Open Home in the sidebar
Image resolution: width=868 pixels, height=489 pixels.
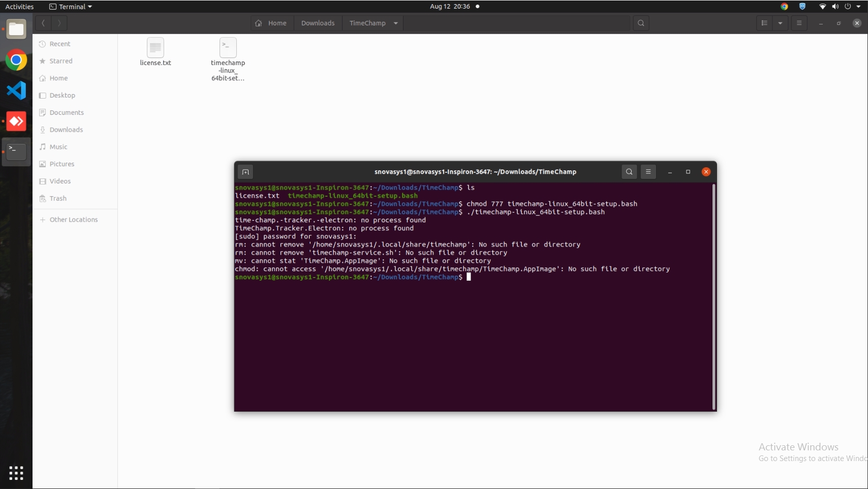point(75,78)
